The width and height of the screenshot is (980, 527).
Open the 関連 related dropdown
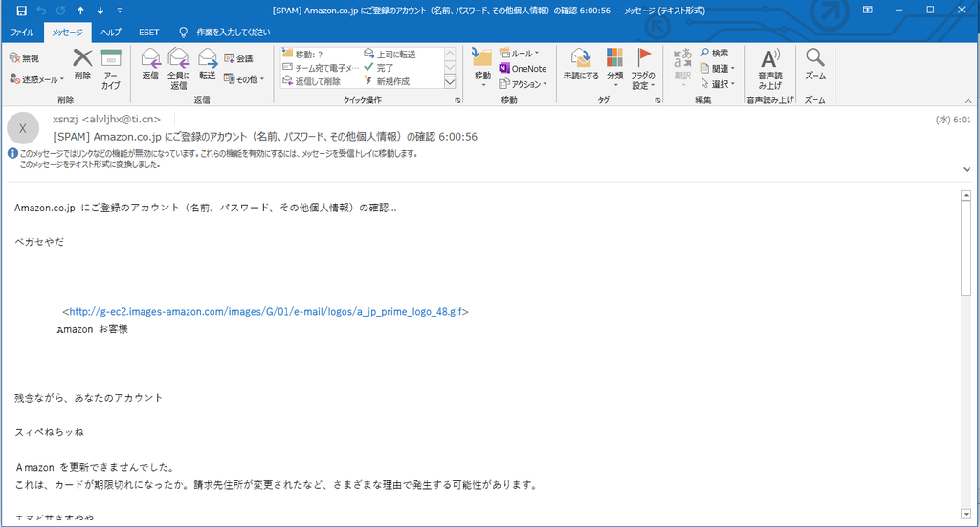pyautogui.click(x=718, y=69)
